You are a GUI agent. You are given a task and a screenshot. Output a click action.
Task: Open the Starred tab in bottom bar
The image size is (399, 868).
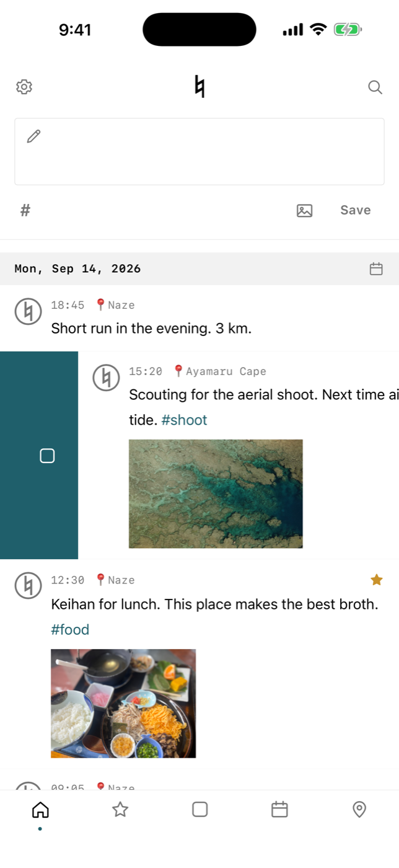coord(120,810)
